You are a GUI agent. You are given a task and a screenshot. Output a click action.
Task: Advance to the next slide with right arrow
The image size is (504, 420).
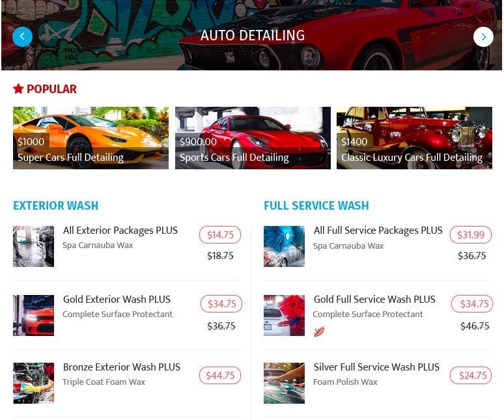pyautogui.click(x=483, y=37)
